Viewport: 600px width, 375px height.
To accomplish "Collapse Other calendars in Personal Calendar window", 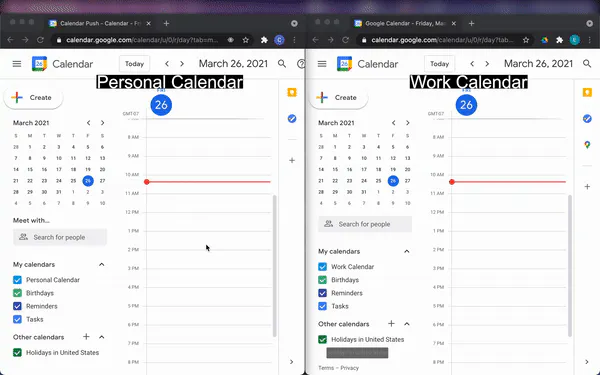I will (101, 337).
